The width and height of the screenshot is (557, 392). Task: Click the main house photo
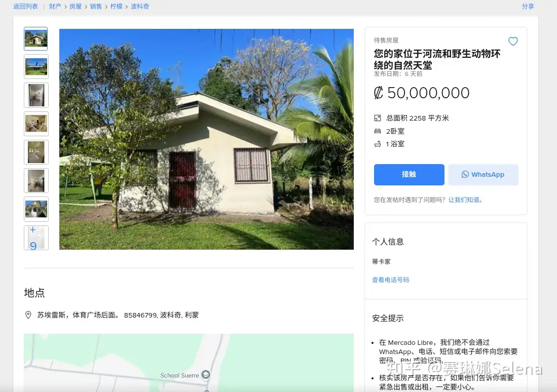click(x=206, y=139)
